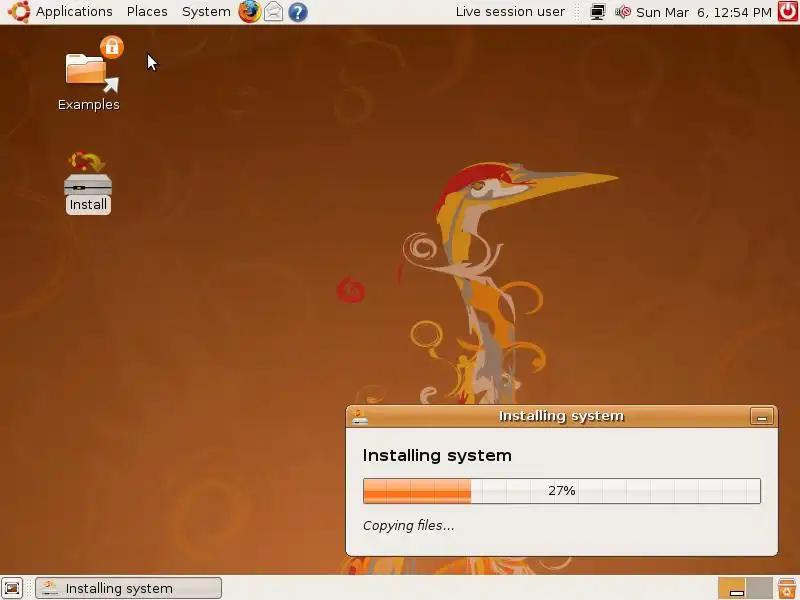Switch to the second workspace in switcher
Viewport: 800px width, 600px height.
coord(759,588)
